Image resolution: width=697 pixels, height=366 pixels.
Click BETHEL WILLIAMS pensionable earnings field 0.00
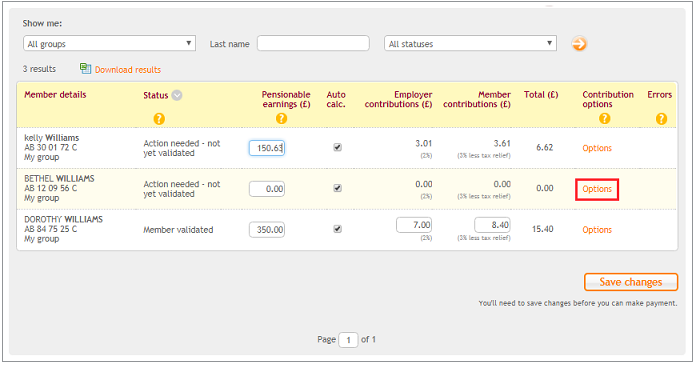pos(267,189)
